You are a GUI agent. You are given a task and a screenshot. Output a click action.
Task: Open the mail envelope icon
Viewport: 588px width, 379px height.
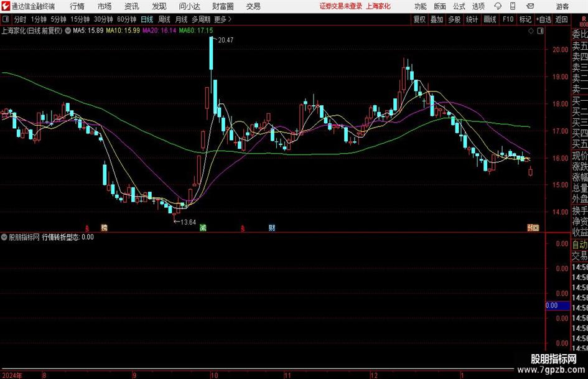tap(530, 6)
